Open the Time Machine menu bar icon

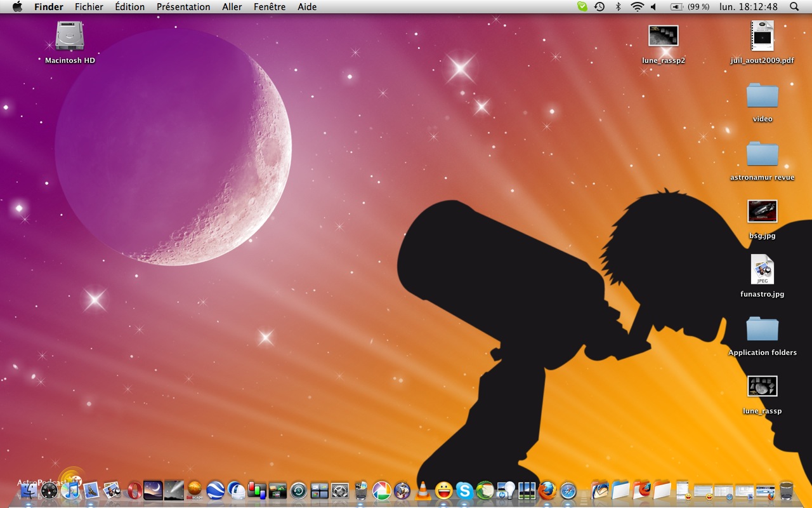click(599, 7)
